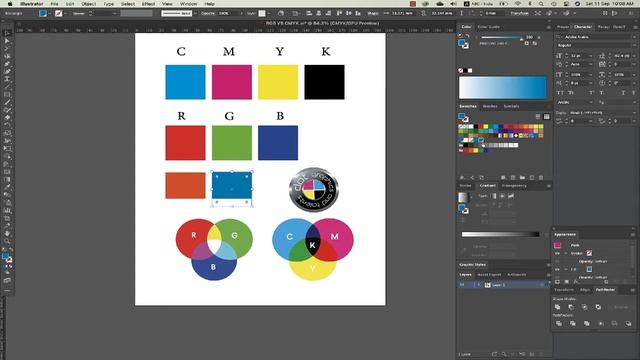Click the blue tint ramp in Color panel
640x360 pixels.
click(502, 87)
